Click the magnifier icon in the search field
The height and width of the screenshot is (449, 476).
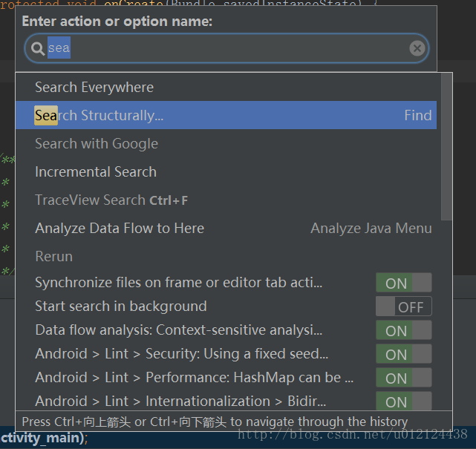click(x=38, y=48)
